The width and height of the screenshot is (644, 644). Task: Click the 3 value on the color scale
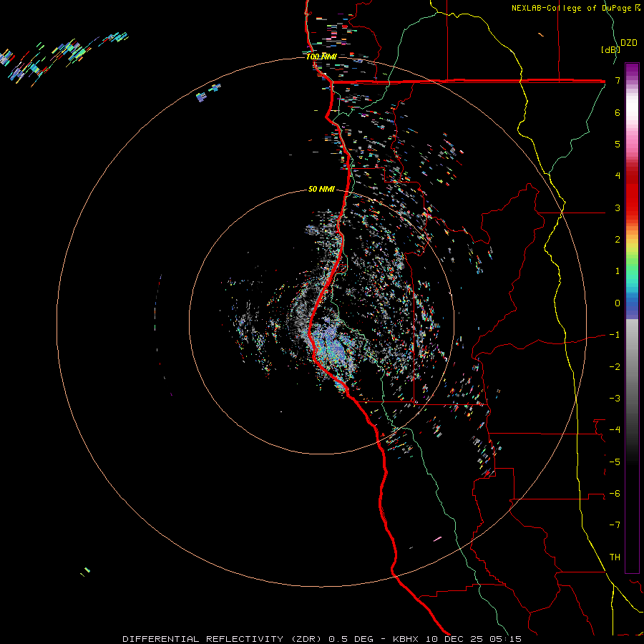[x=618, y=208]
